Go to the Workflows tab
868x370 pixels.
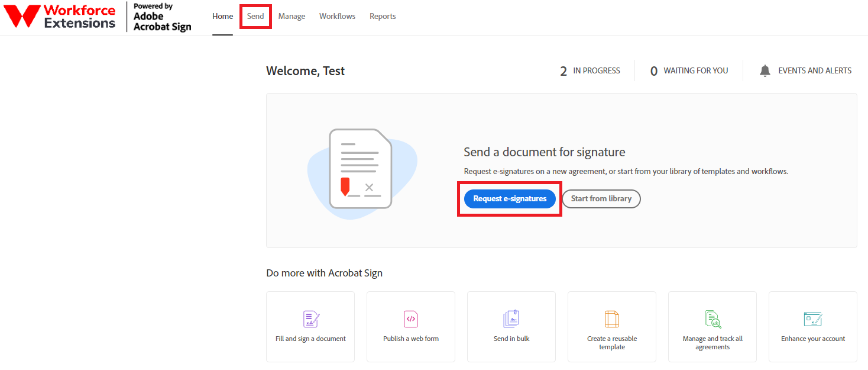337,16
